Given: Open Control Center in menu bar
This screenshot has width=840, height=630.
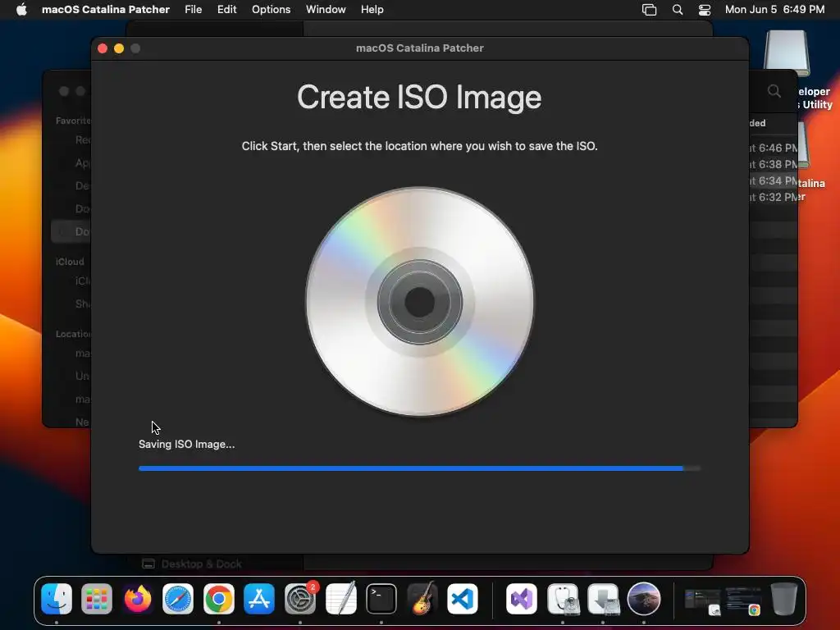Looking at the screenshot, I should click(x=705, y=10).
